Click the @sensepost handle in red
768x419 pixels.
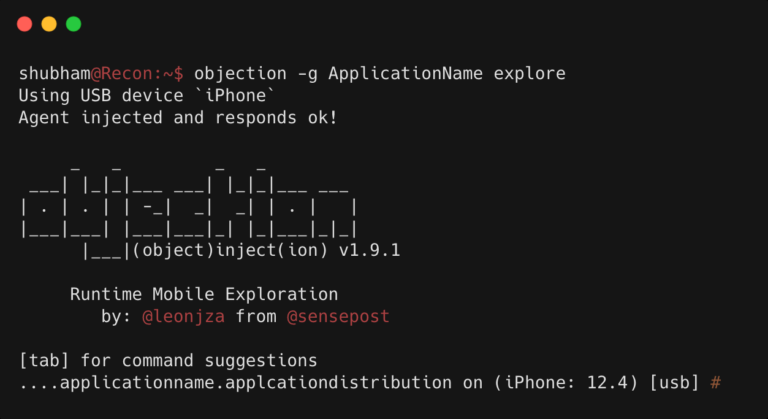pos(338,317)
